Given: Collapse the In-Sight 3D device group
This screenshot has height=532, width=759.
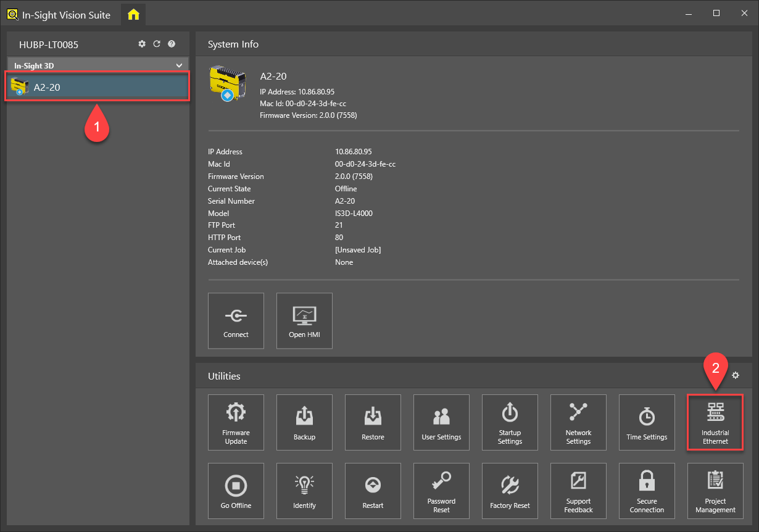Looking at the screenshot, I should coord(179,65).
